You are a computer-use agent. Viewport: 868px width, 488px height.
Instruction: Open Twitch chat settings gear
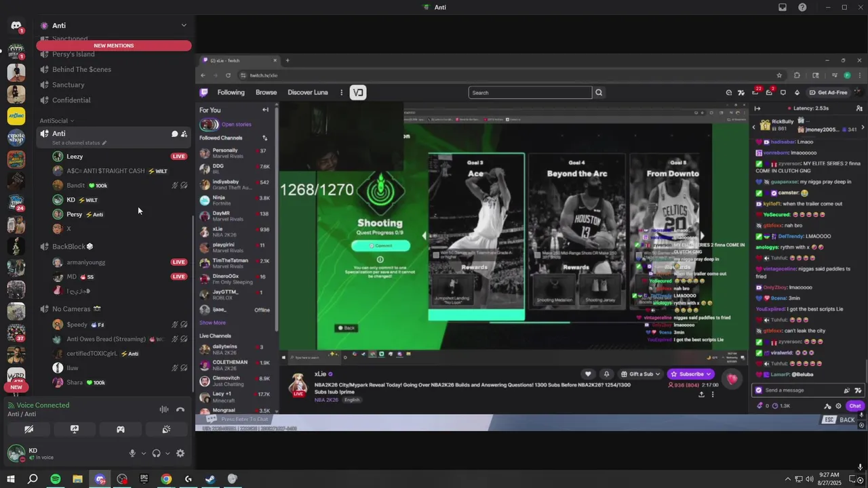point(838,406)
